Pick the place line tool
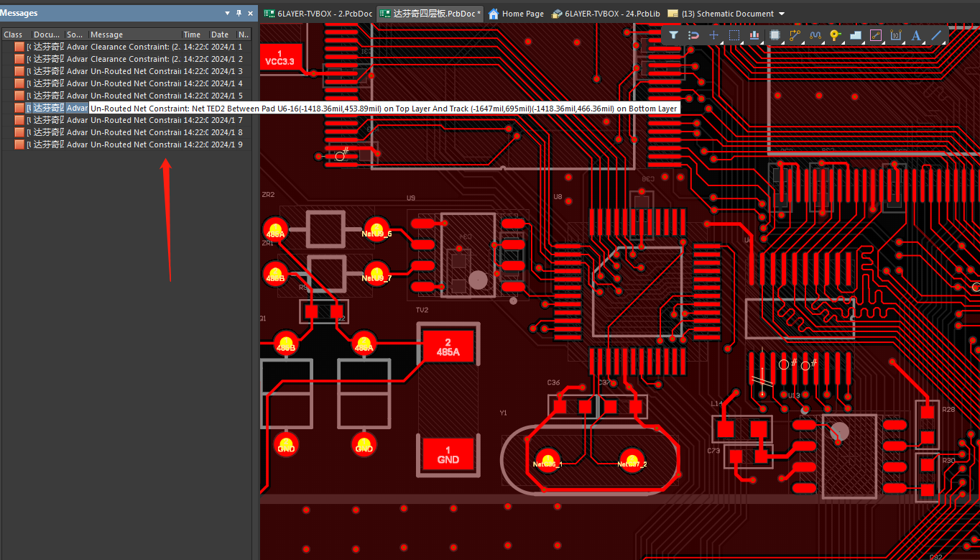 [x=936, y=35]
